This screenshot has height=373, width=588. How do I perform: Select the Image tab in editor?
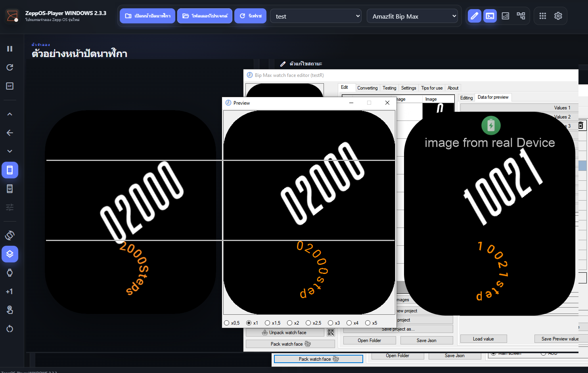tap(431, 99)
